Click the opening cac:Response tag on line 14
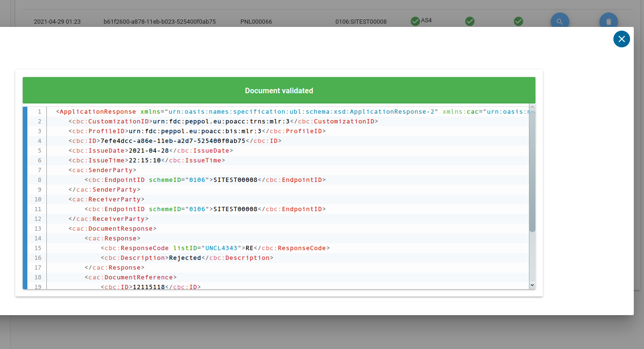 [113, 239]
